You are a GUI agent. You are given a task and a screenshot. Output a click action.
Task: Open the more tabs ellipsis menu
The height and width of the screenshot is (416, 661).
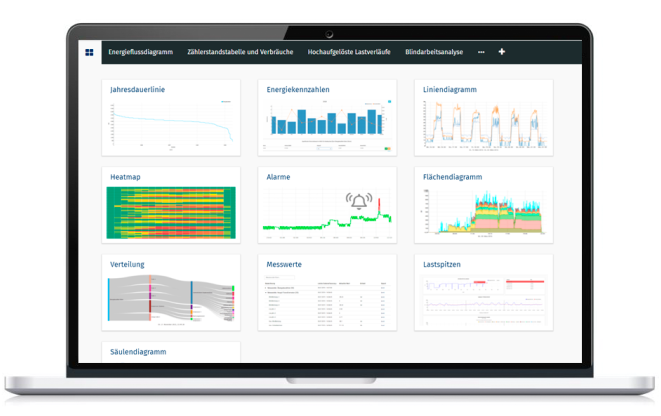481,52
